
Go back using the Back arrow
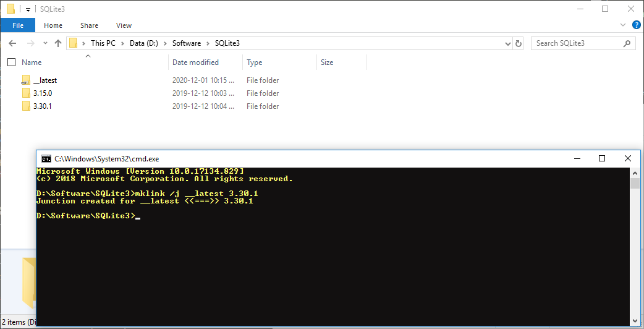[x=12, y=43]
